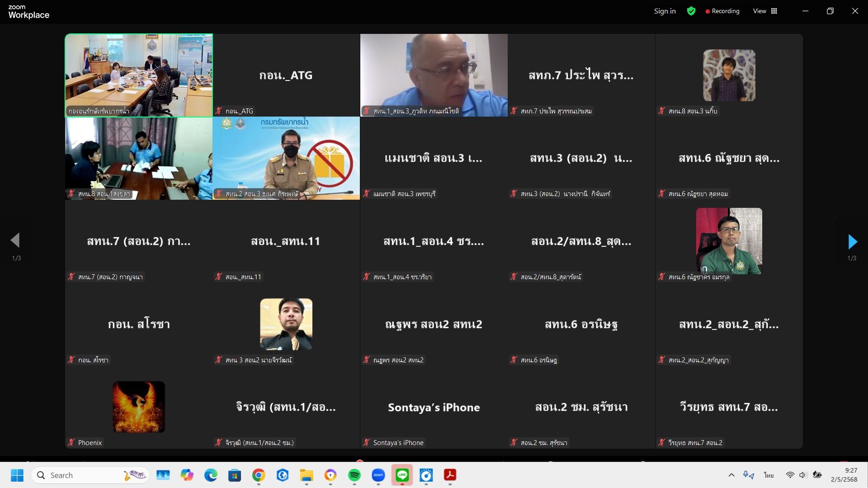The width and height of the screenshot is (868, 488).
Task: Adjust the system volume speaker icon
Action: (x=802, y=475)
